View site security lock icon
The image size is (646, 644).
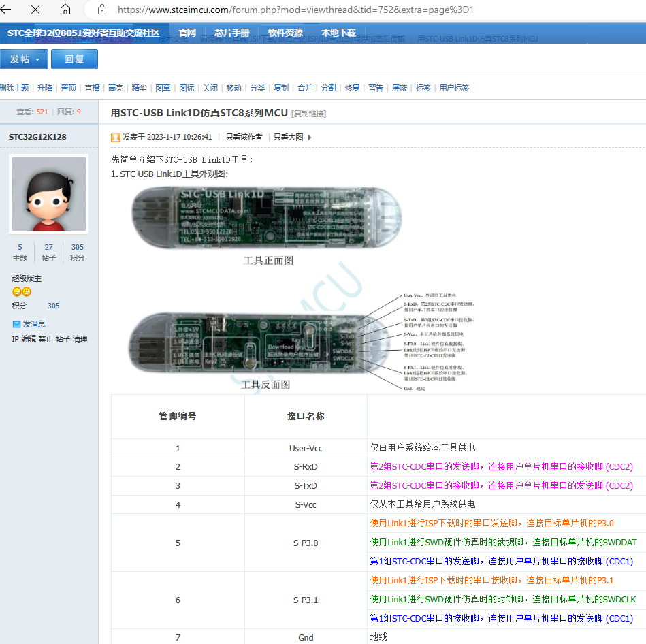click(102, 10)
